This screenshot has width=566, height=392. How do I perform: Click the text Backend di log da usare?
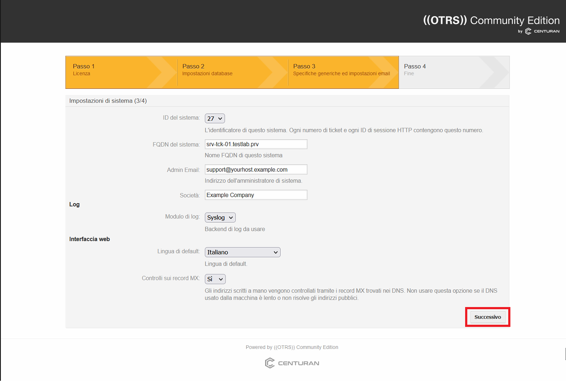click(x=235, y=229)
